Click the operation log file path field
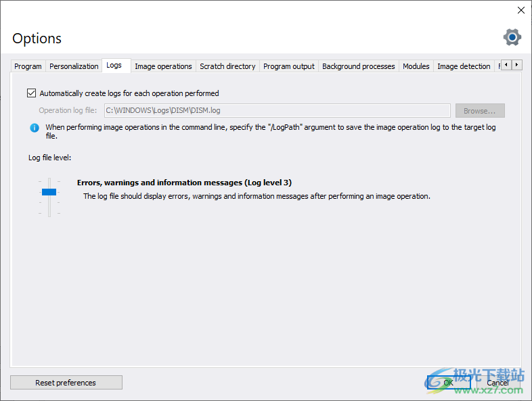 [x=277, y=111]
